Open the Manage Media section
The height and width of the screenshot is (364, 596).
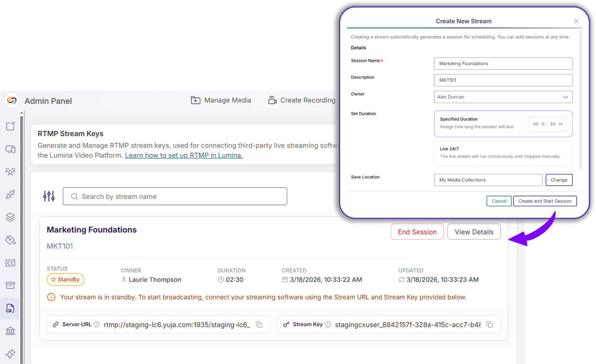pos(221,100)
